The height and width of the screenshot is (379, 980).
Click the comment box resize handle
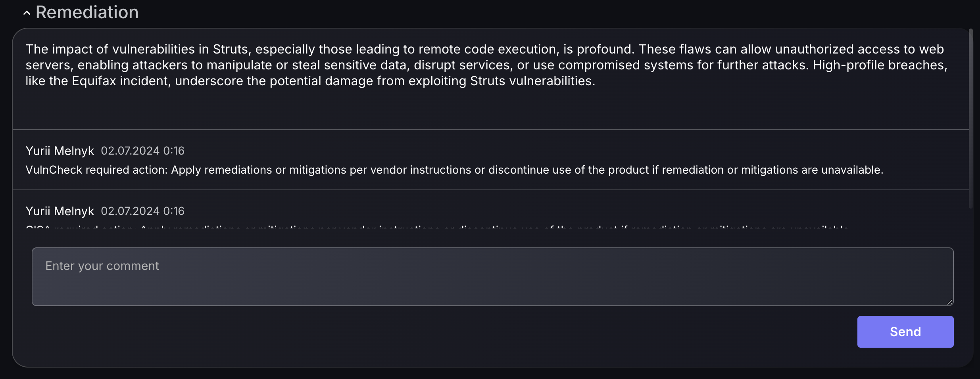[x=950, y=302]
